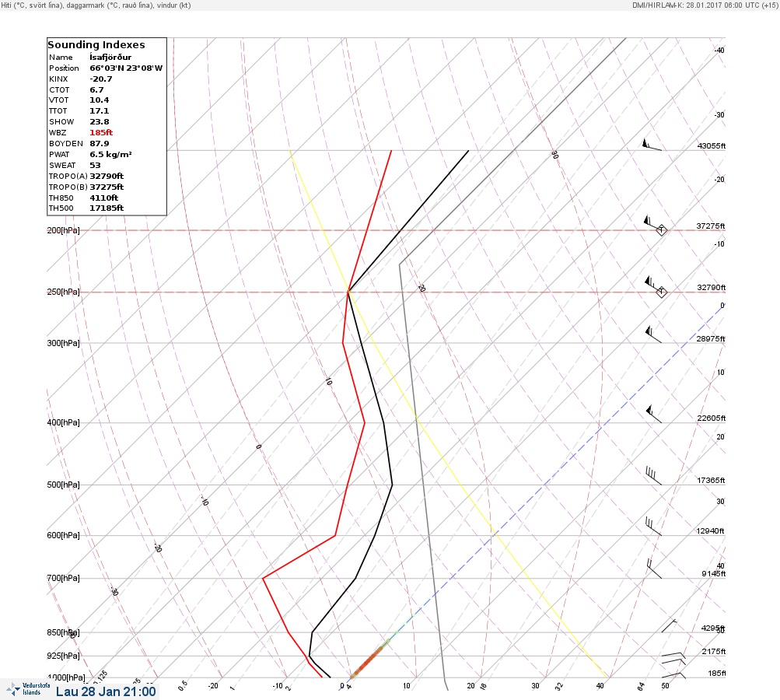Click the 850[hPa] pressure label
The width and height of the screenshot is (780, 700).
[63, 632]
